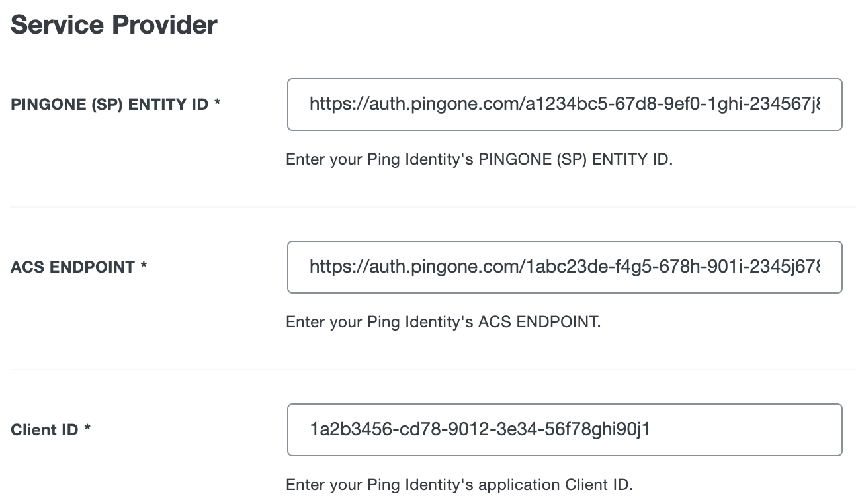The height and width of the screenshot is (504, 856).
Task: Click the Service Provider heading
Action: (x=114, y=24)
